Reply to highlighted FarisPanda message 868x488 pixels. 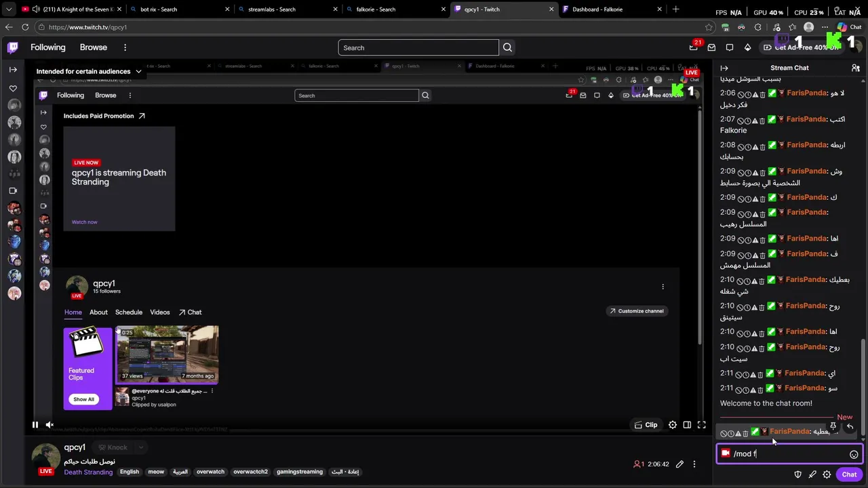click(x=849, y=426)
